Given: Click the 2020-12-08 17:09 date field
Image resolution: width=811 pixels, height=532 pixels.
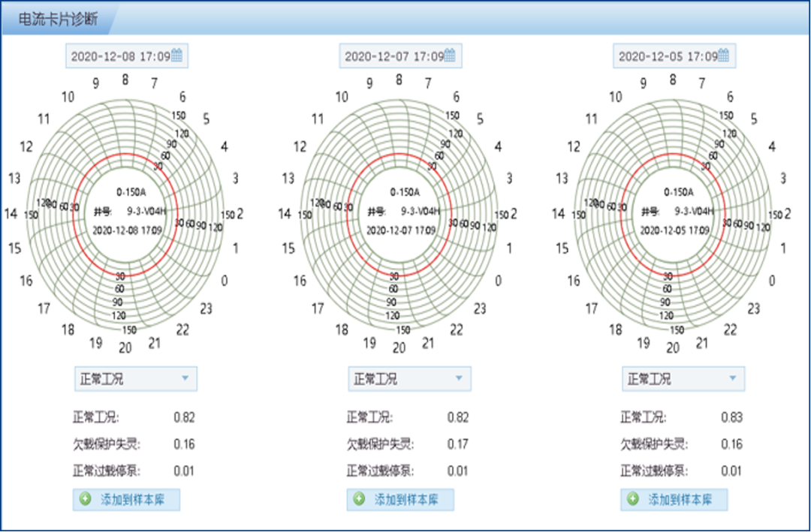Looking at the screenshot, I should 120,56.
